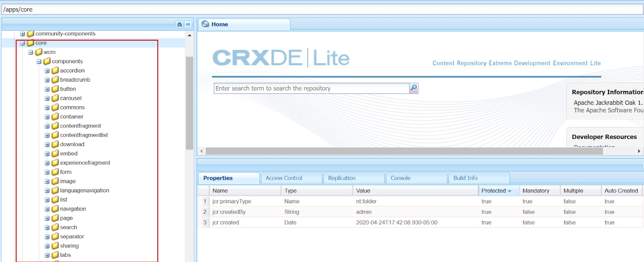Viewport: 644px width, 262px height.
Task: Sort by the Type column header
Action: (317, 191)
